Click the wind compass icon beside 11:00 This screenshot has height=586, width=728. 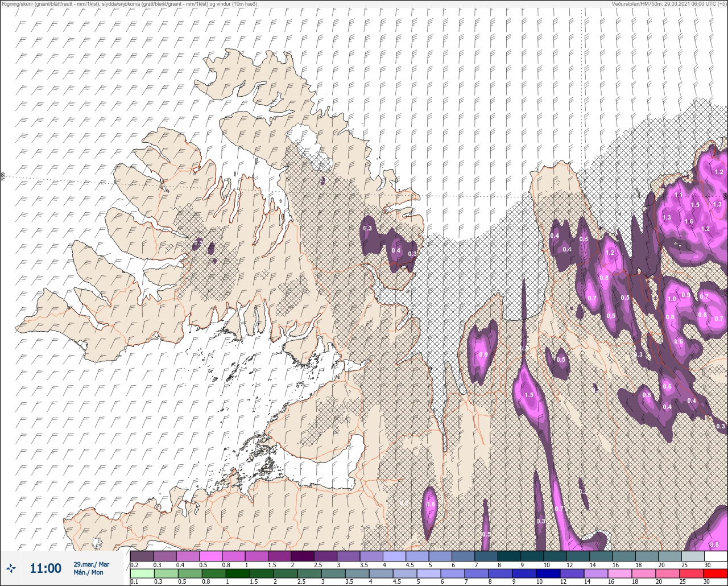11,568
